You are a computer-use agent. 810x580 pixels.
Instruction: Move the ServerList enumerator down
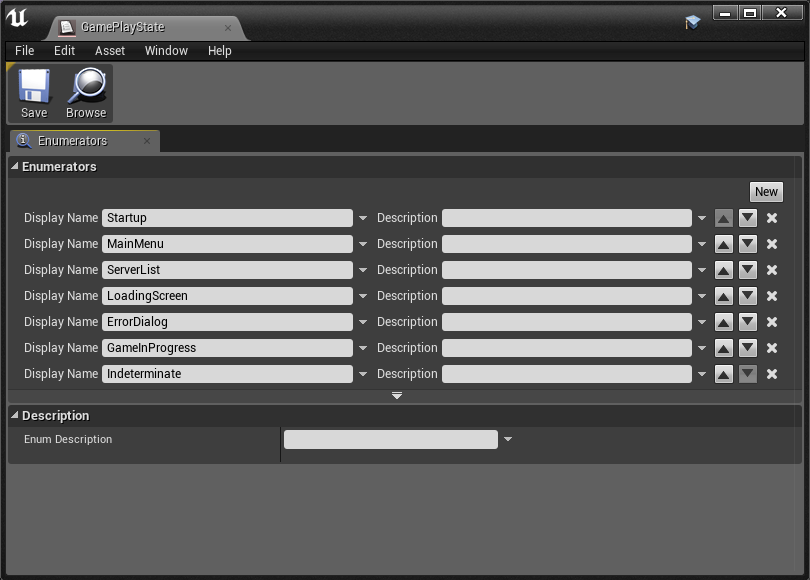click(x=747, y=270)
